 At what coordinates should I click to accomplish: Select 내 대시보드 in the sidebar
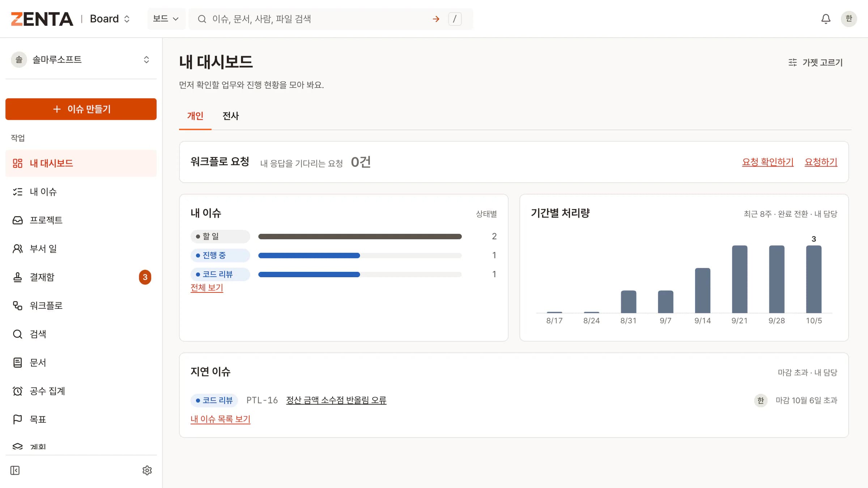pyautogui.click(x=81, y=163)
